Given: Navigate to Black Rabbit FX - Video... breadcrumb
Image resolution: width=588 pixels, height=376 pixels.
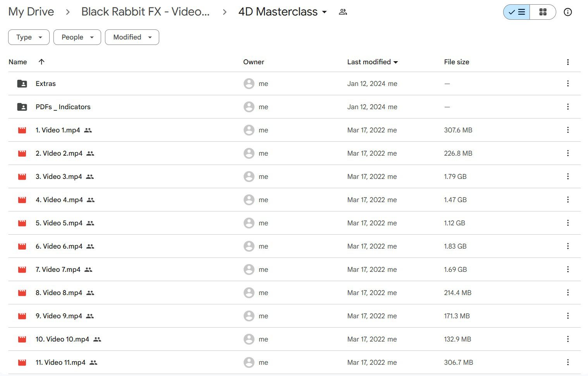Looking at the screenshot, I should coord(145,12).
